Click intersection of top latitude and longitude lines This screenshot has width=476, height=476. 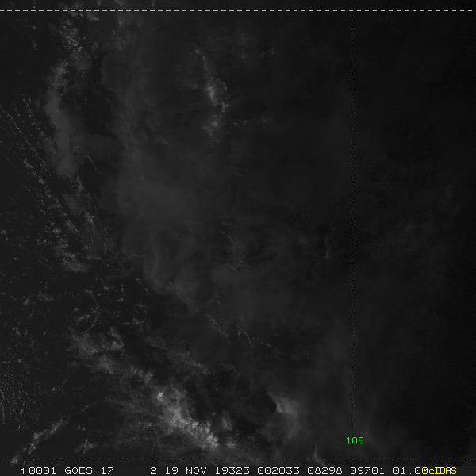coord(355,10)
